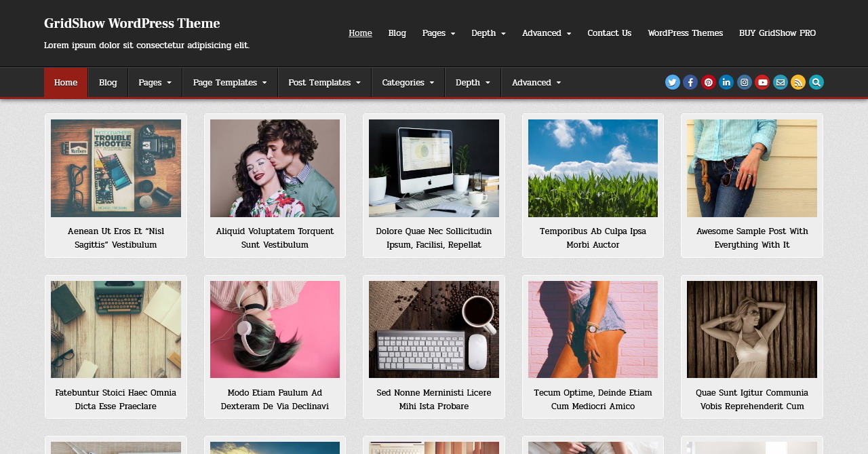This screenshot has height=454, width=868.
Task: Open the YouTube social icon
Action: pos(762,82)
